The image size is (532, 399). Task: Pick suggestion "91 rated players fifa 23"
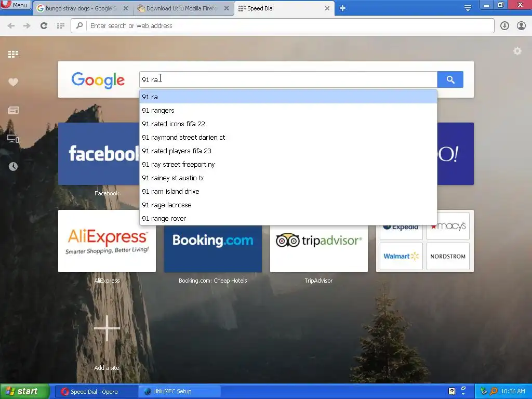click(x=288, y=151)
